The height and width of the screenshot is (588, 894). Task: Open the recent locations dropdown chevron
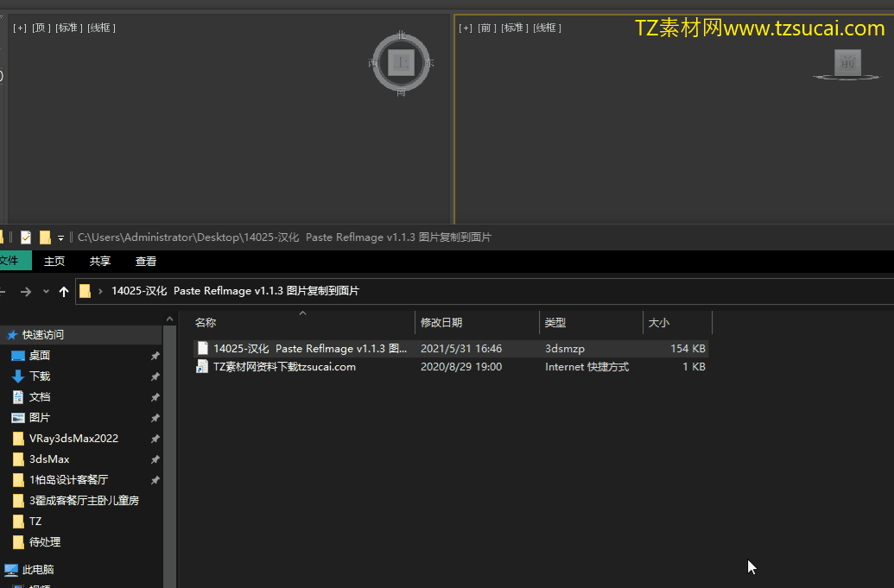[46, 292]
